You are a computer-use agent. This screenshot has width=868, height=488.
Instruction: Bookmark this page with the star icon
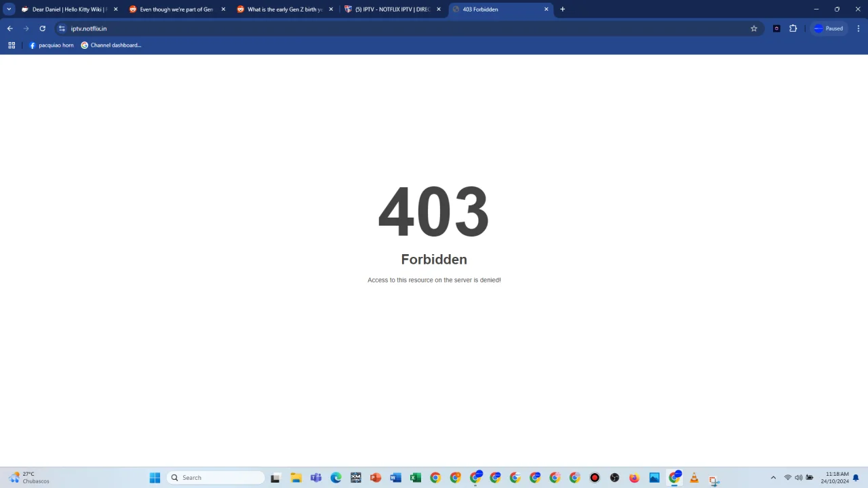(753, 28)
